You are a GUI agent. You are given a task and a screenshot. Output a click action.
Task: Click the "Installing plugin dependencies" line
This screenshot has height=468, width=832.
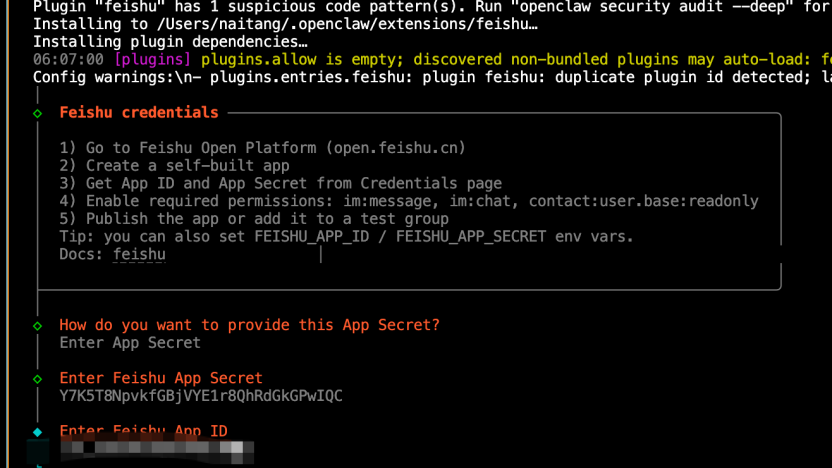click(x=170, y=43)
